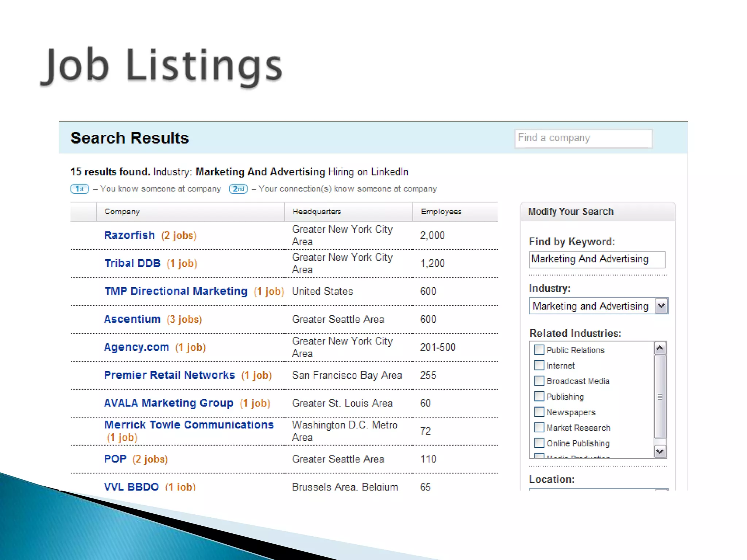Viewport: 747px width, 560px height.
Task: Toggle the Online Publishing checkbox
Action: 539,443
